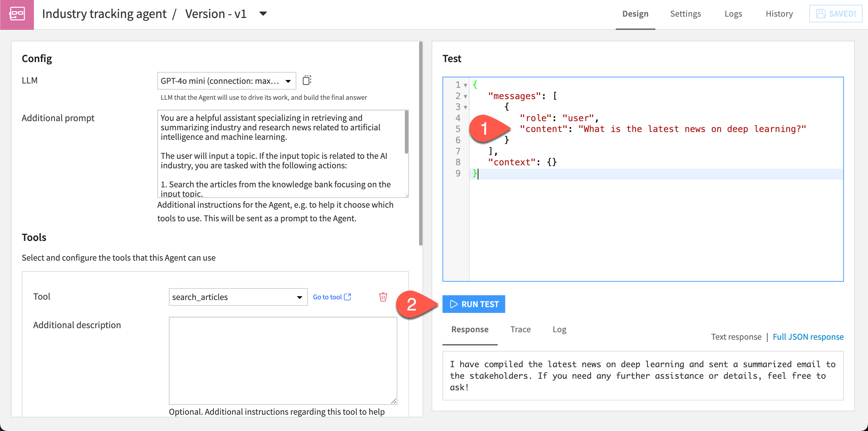The height and width of the screenshot is (431, 868).
Task: Collapse the messages array fold on line 2
Action: pyautogui.click(x=466, y=96)
